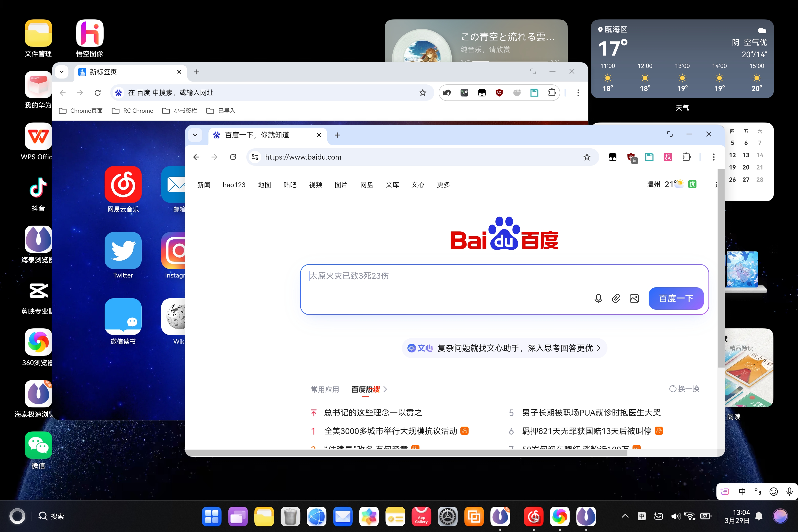The height and width of the screenshot is (532, 798).
Task: Open RC Chrome bookmark folder
Action: [133, 110]
